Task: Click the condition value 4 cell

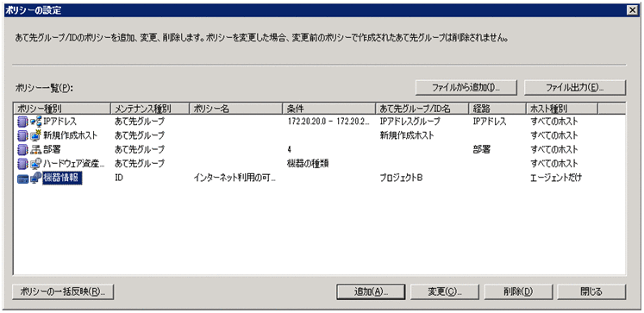Action: coord(290,149)
